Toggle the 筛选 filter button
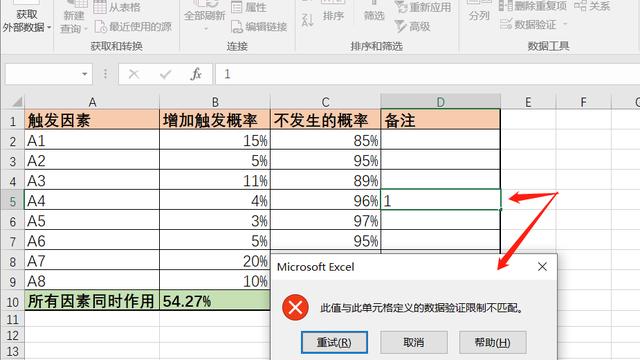Screen dimensions: 640x360 [x=374, y=12]
